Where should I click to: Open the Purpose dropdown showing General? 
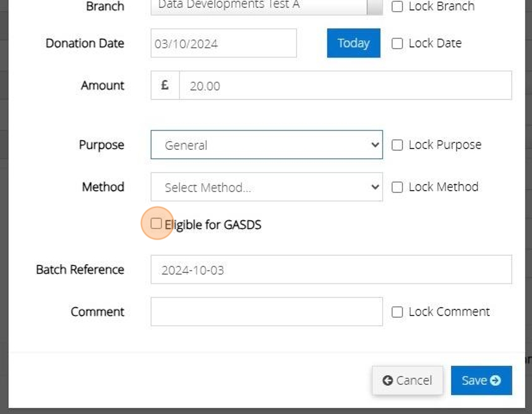click(267, 145)
